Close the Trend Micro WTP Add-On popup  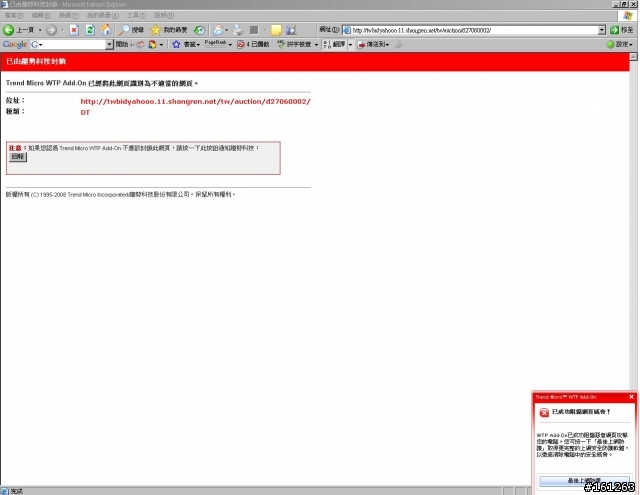pyautogui.click(x=631, y=397)
